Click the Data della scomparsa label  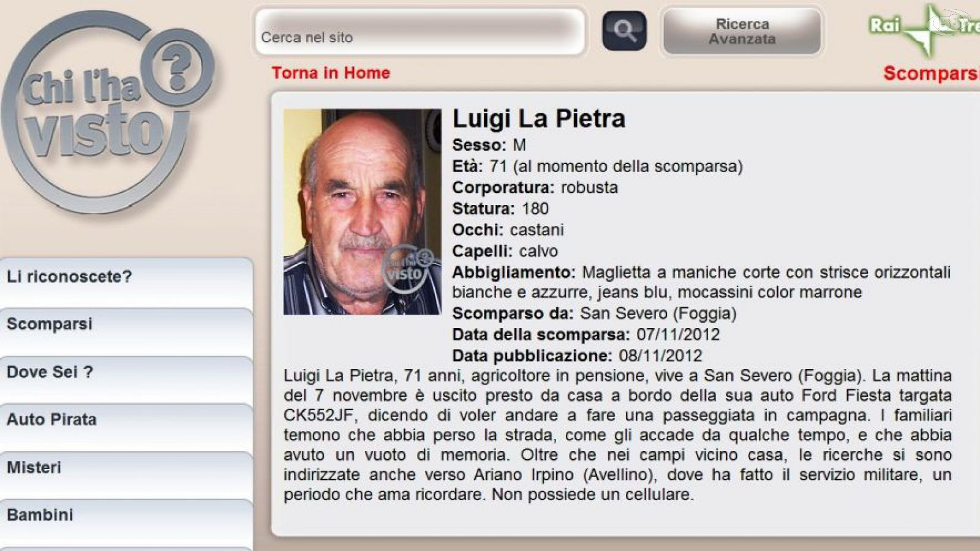[541, 335]
